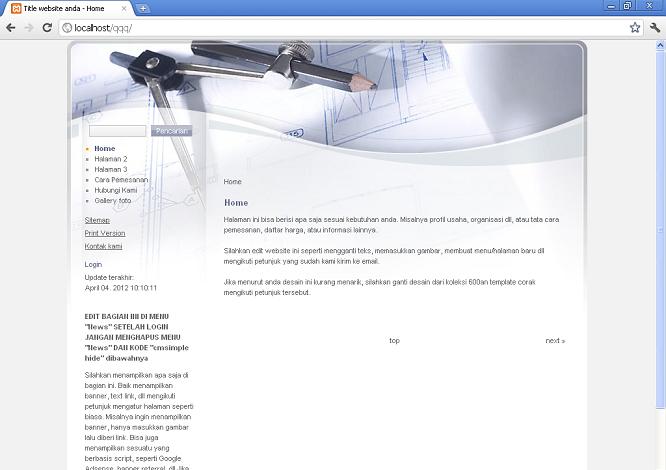Viewport: 666px width, 470px height.
Task: Close the 'Title website anda - Home' tab
Action: click(x=124, y=8)
